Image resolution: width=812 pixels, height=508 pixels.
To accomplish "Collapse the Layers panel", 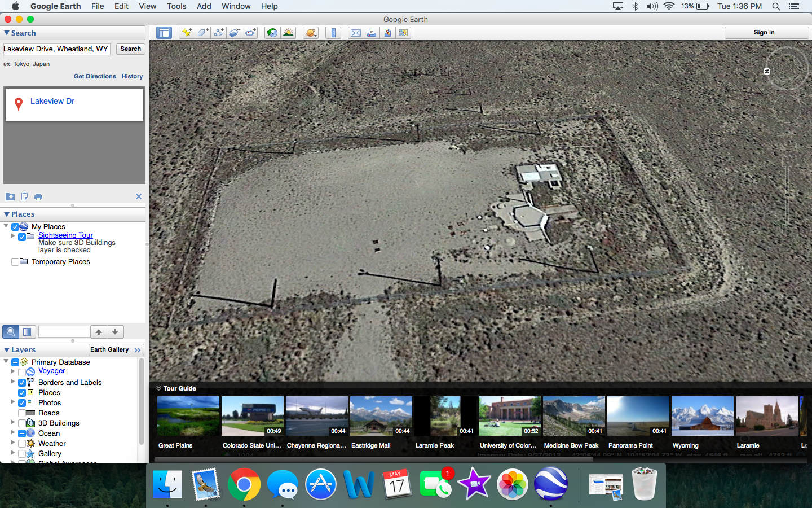I will pyautogui.click(x=7, y=350).
